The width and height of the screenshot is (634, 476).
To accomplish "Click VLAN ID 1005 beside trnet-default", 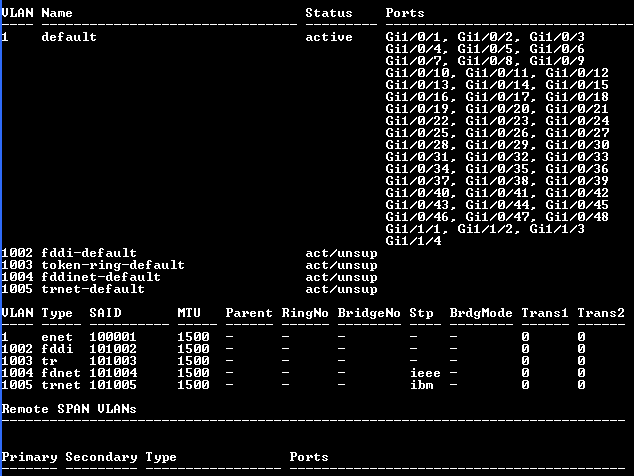I will click(17, 289).
